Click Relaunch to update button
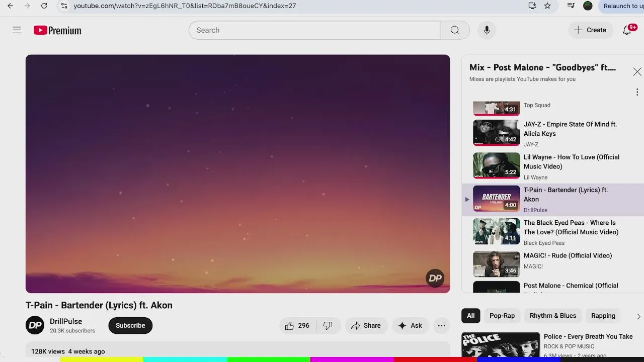644x362 pixels. pos(622,6)
